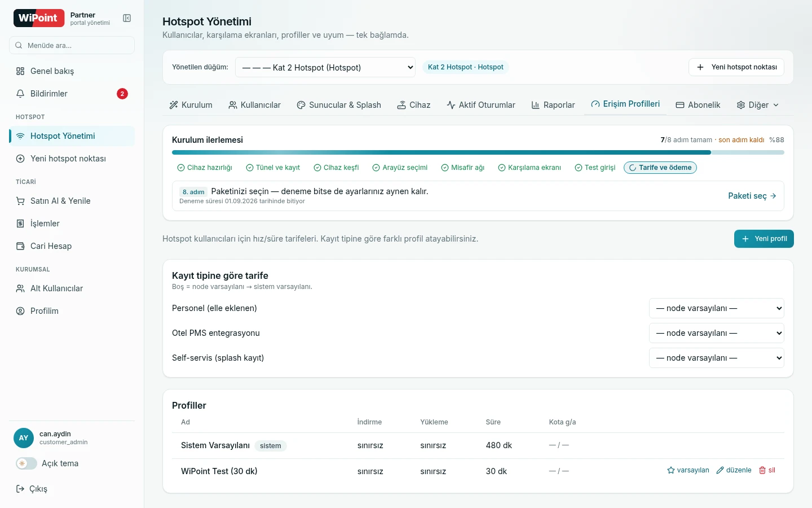Toggle the Açık tema switch
The height and width of the screenshot is (508, 812).
tap(27, 463)
